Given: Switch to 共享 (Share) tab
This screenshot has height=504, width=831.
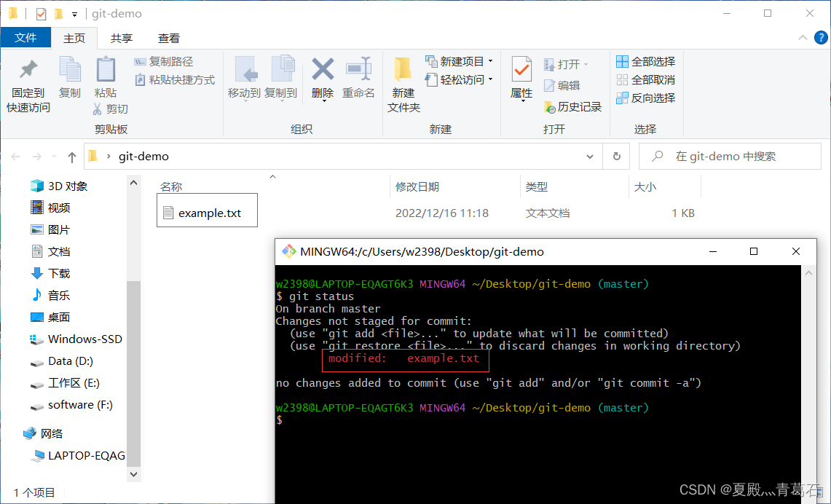Looking at the screenshot, I should pyautogui.click(x=122, y=38).
